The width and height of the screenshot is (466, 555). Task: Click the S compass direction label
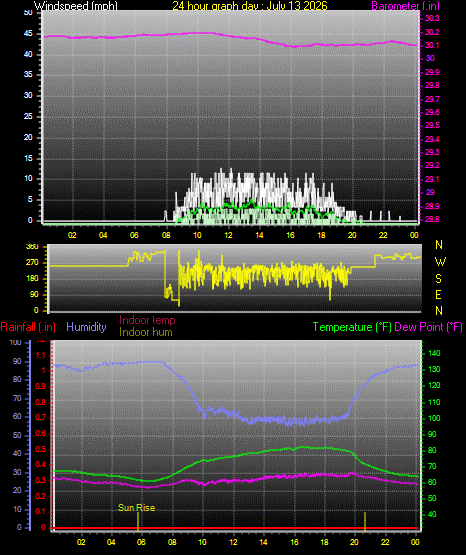point(438,279)
